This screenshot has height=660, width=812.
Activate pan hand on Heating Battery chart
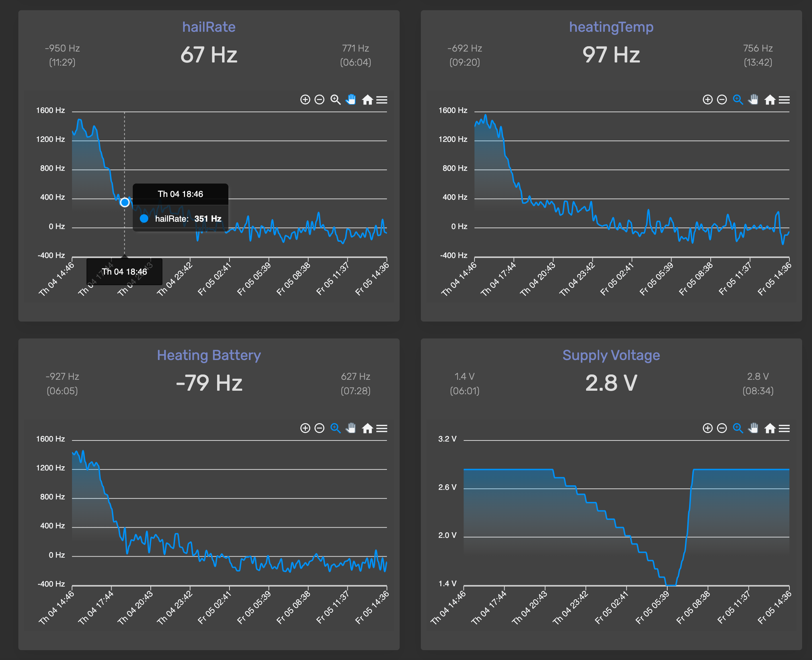[x=351, y=428]
